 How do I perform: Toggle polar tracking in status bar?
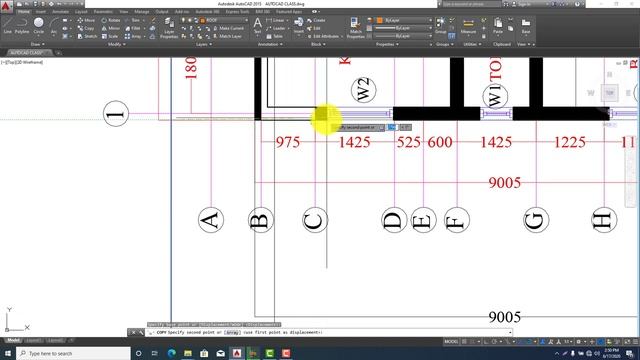pos(494,342)
